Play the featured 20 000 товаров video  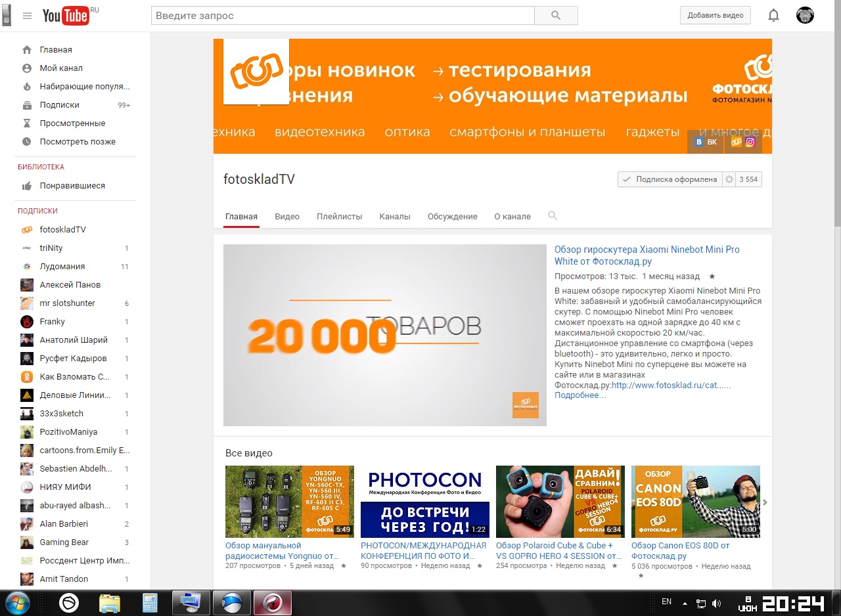point(385,335)
